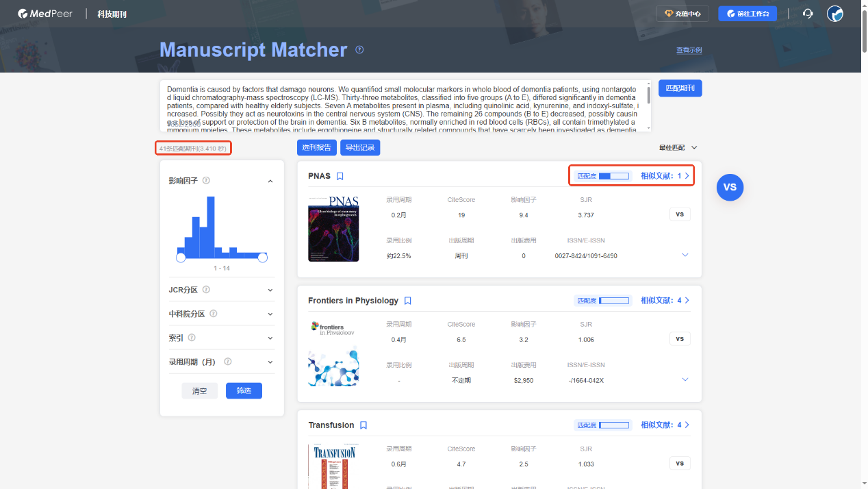Bookmark the PNAS journal
Viewport: 868px width, 489px height.
coord(340,176)
